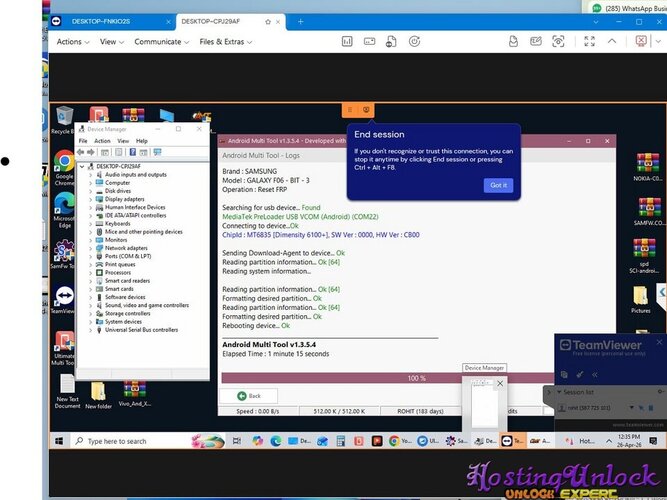Open File menu in Device Manager
The width and height of the screenshot is (667, 500).
coord(83,141)
